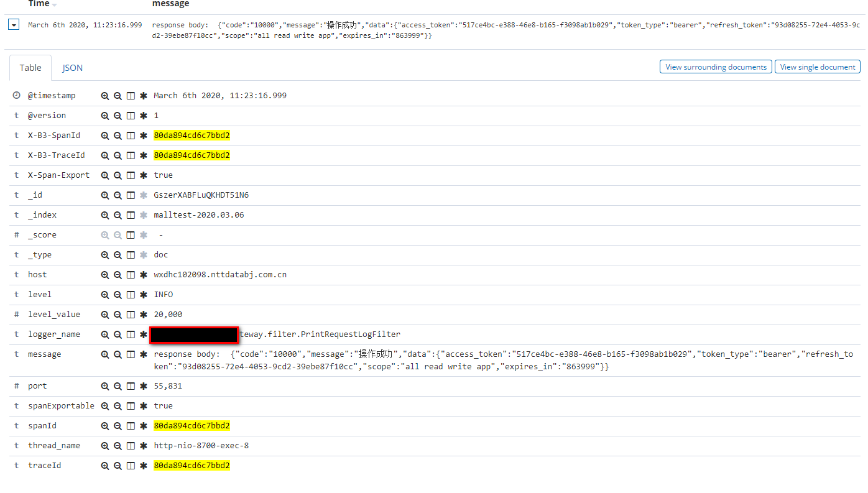
Task: Click the highlighted X-B3-SpanId value
Action: pos(192,135)
